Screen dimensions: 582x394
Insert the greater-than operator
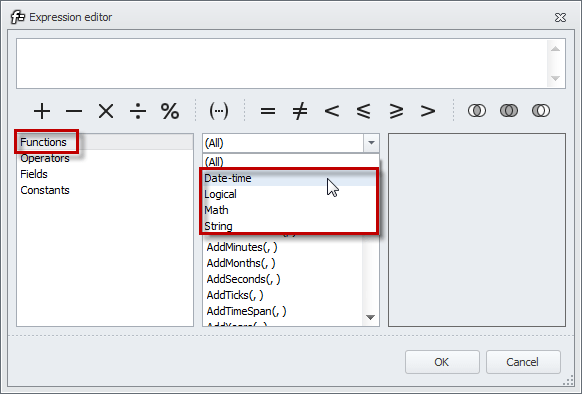pos(428,111)
